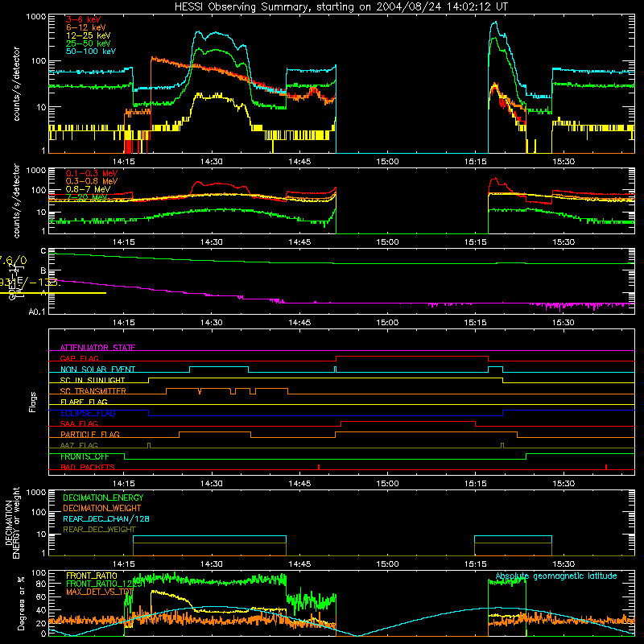The height and width of the screenshot is (644, 644).
Task: Select the 0.3-0.8 MeV legend label
Action: [x=92, y=181]
